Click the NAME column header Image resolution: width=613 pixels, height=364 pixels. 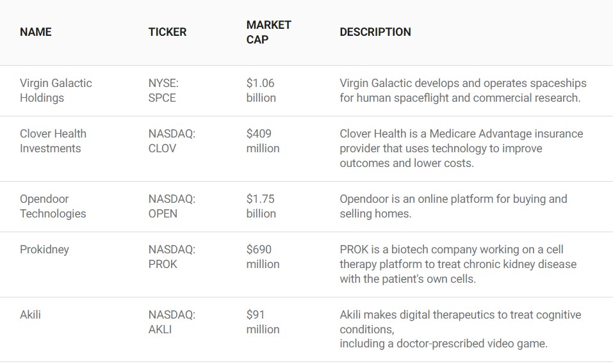tap(36, 32)
